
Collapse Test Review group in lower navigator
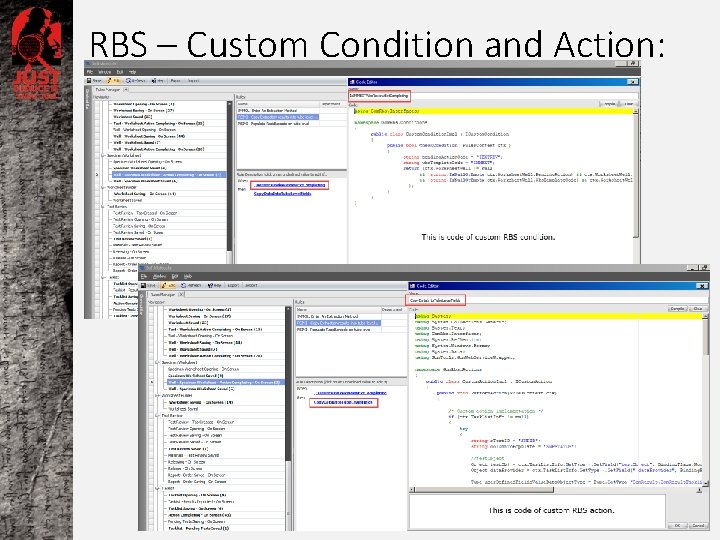click(158, 416)
